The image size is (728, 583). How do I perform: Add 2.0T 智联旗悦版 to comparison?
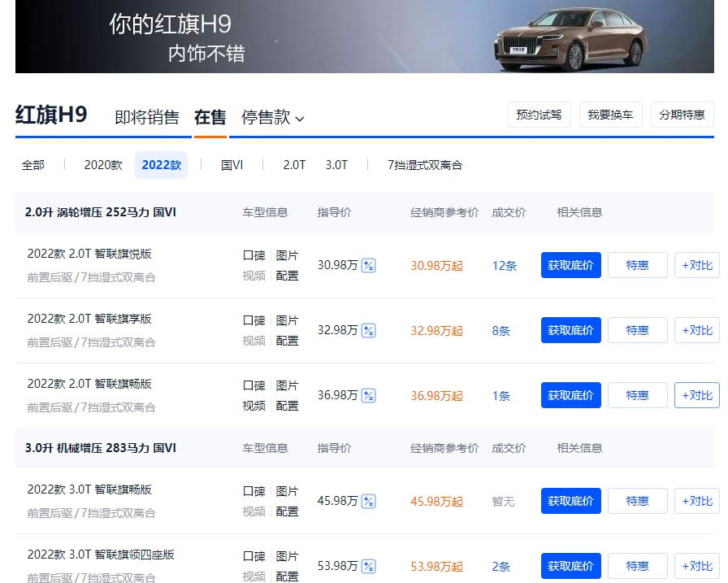point(697,265)
